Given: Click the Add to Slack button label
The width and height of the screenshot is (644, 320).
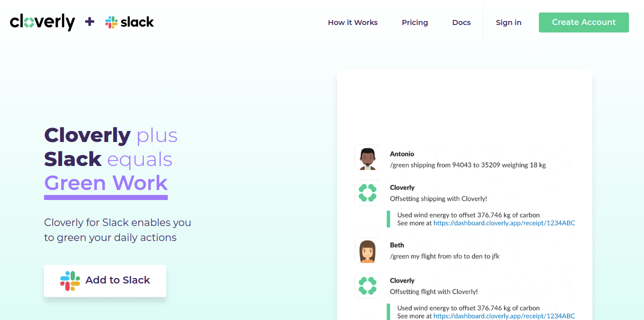Looking at the screenshot, I should point(118,280).
